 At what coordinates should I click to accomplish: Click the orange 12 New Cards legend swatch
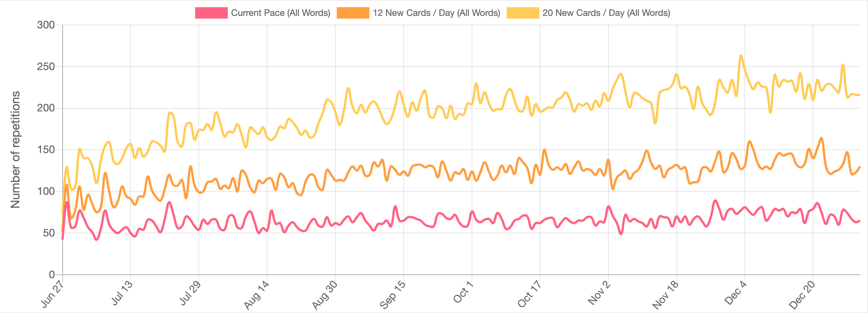tap(352, 13)
